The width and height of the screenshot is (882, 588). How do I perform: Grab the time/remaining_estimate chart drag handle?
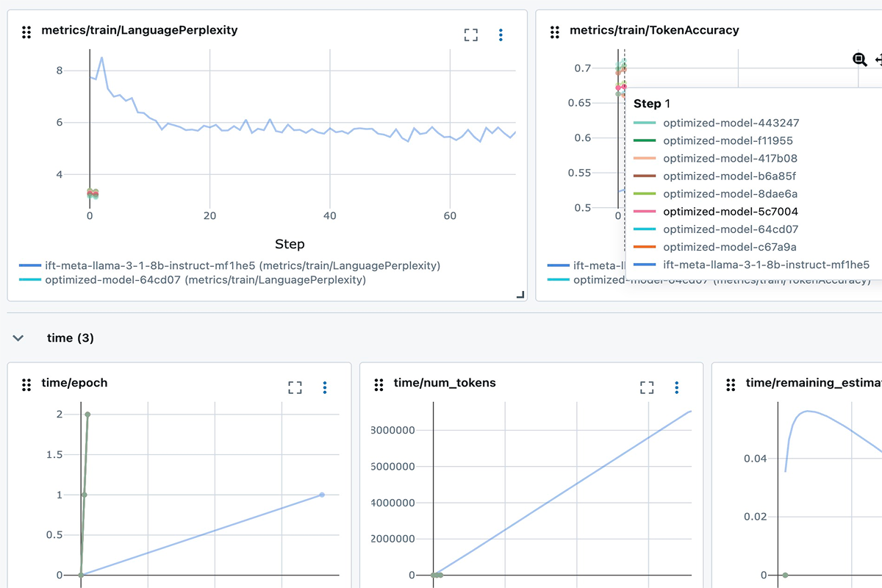[731, 384]
